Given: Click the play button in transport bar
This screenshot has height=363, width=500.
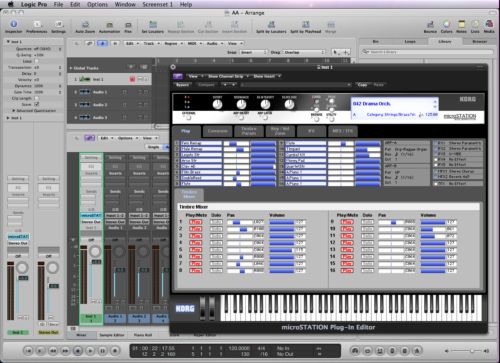Looking at the screenshot, I should [x=90, y=351].
